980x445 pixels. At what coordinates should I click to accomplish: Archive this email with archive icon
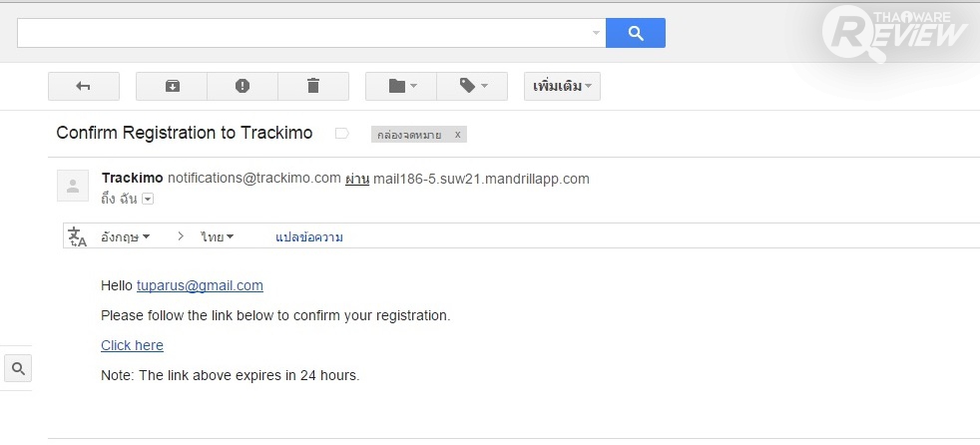(x=172, y=86)
